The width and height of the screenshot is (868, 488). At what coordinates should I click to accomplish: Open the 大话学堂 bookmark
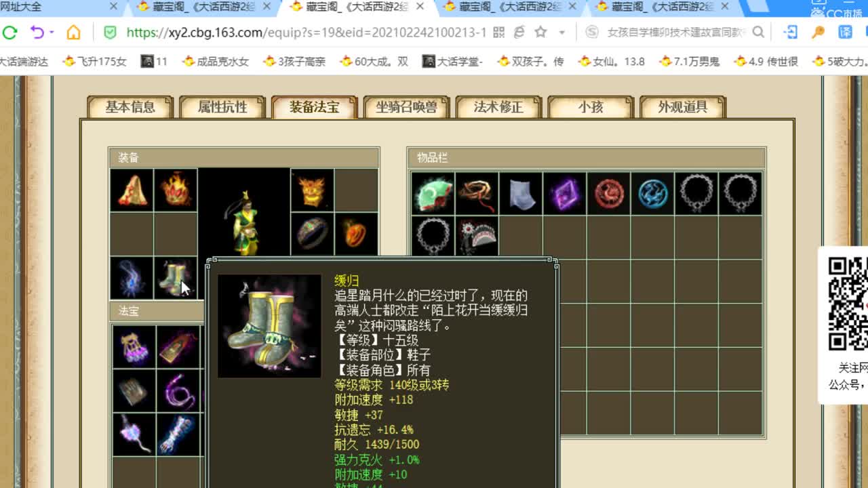452,61
